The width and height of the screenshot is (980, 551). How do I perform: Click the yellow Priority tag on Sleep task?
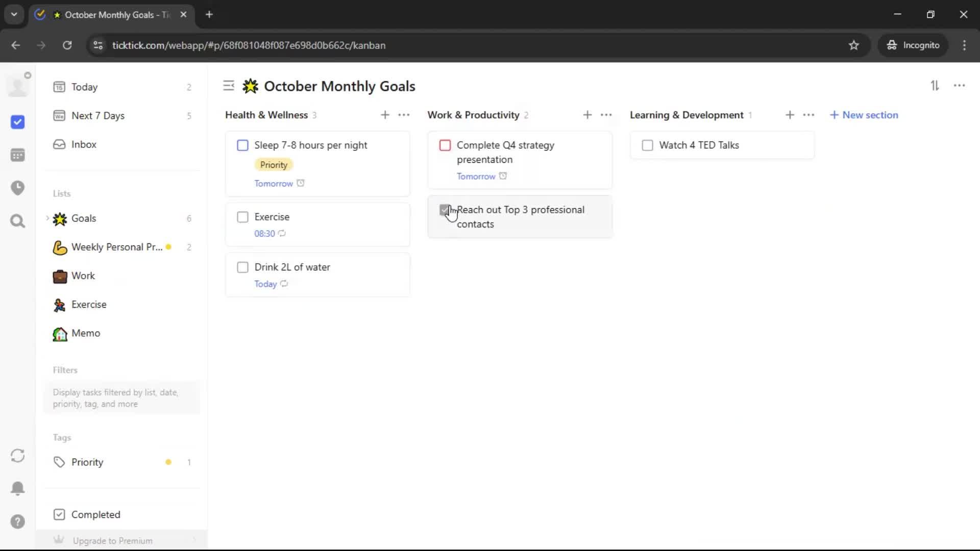274,165
